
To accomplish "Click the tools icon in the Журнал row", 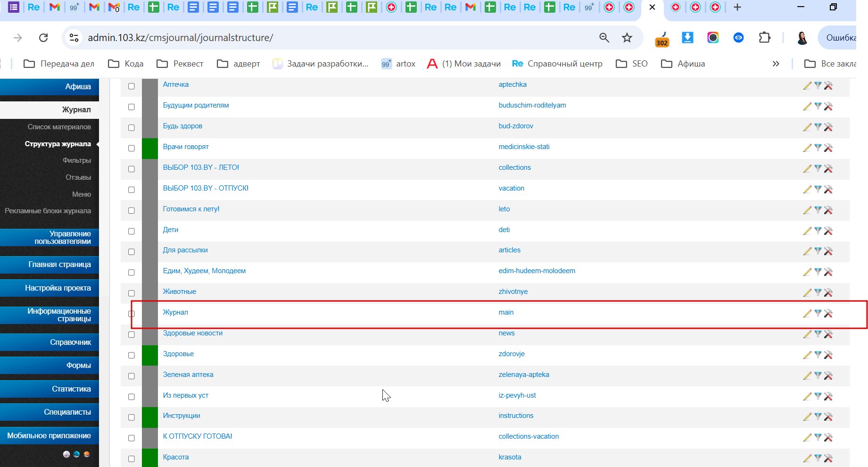I will [828, 313].
